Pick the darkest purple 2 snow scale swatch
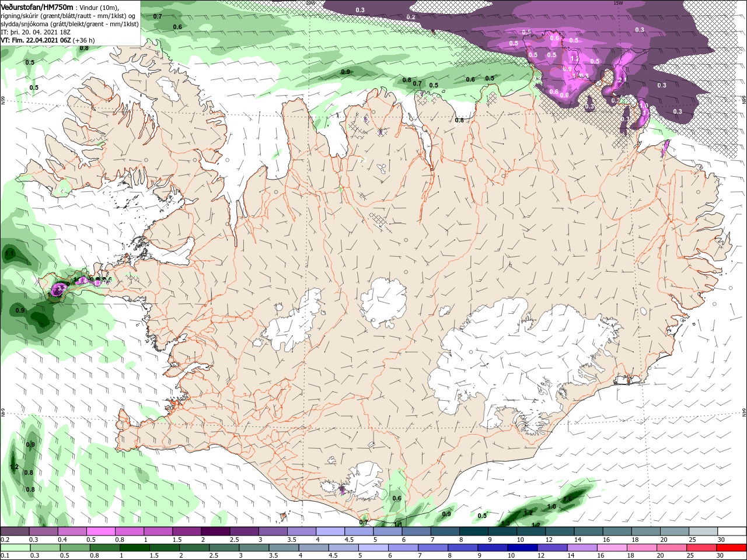Screen dimensions: 747x560 click(215, 531)
